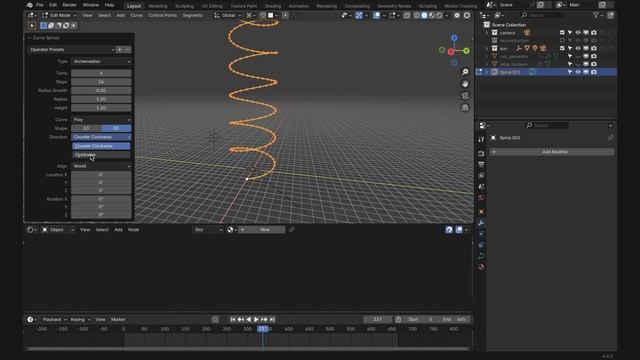Open the Tool properties tab icon
640x360 pixels.
tap(481, 139)
